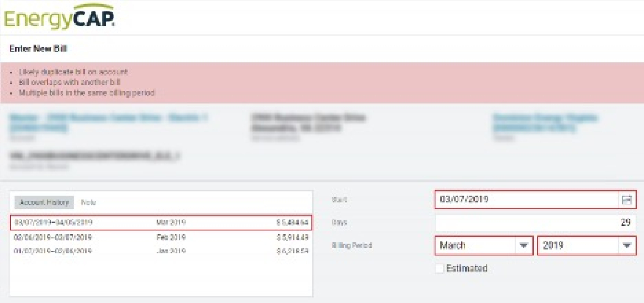644x303 pixels.
Task: Click the Mar 2019 bill amount
Action: [x=292, y=223]
